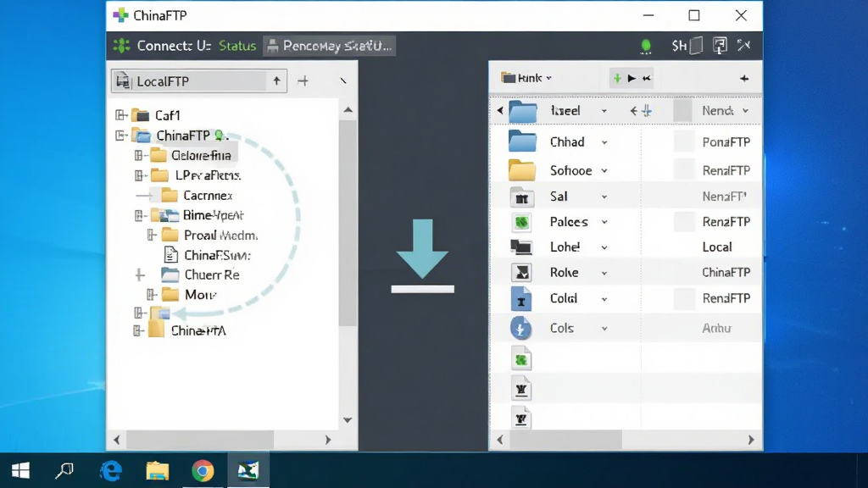Image resolution: width=868 pixels, height=488 pixels.
Task: Click the green status indicator in the toolbar
Action: click(x=645, y=46)
